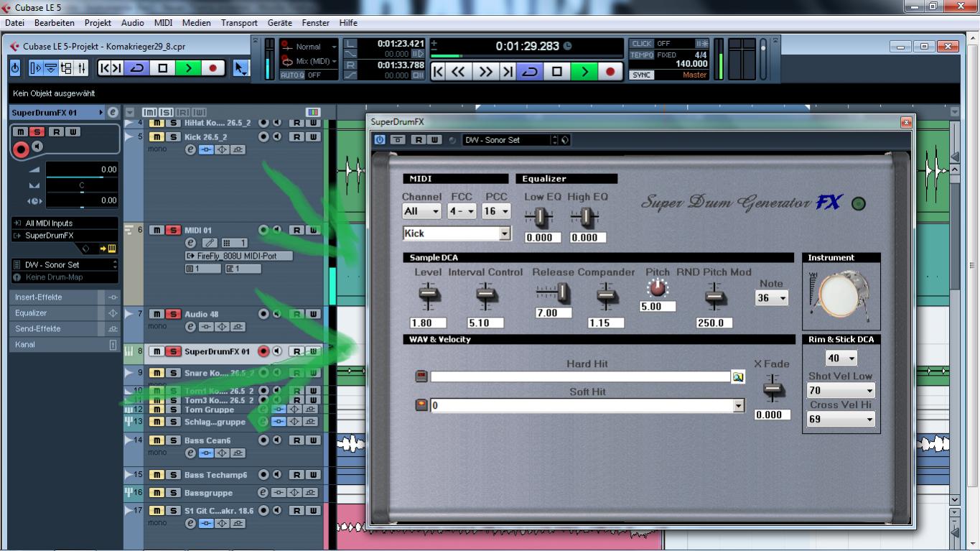The image size is (980, 551).
Task: Click record enable on the Audio 48 track
Action: [x=263, y=314]
